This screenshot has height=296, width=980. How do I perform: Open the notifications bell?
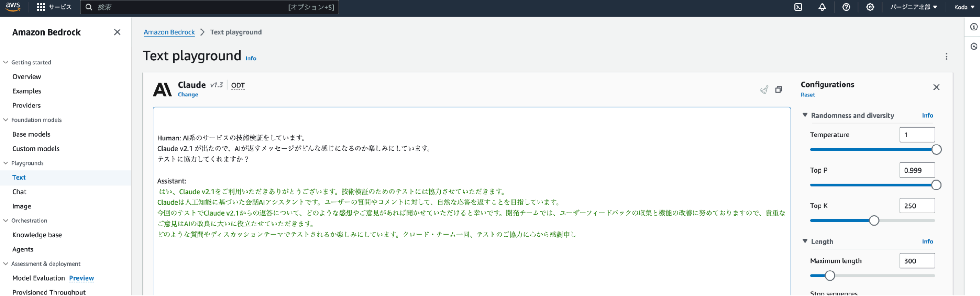pyautogui.click(x=822, y=7)
